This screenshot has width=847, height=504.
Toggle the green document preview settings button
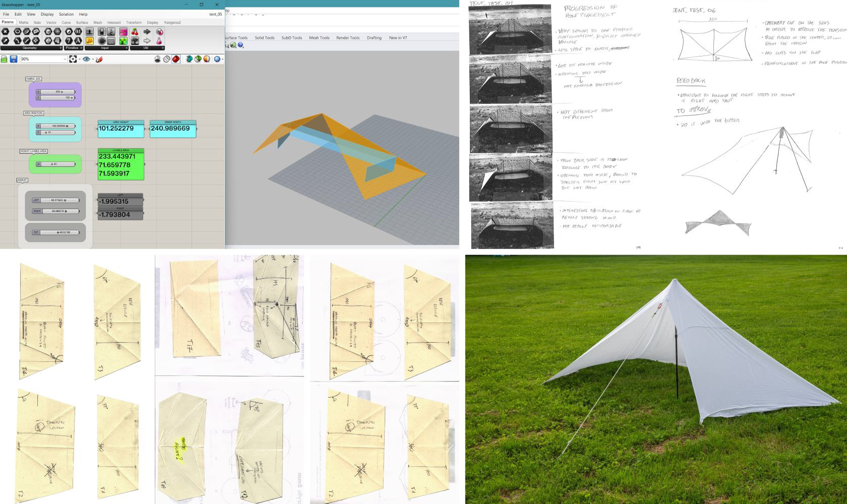(198, 59)
